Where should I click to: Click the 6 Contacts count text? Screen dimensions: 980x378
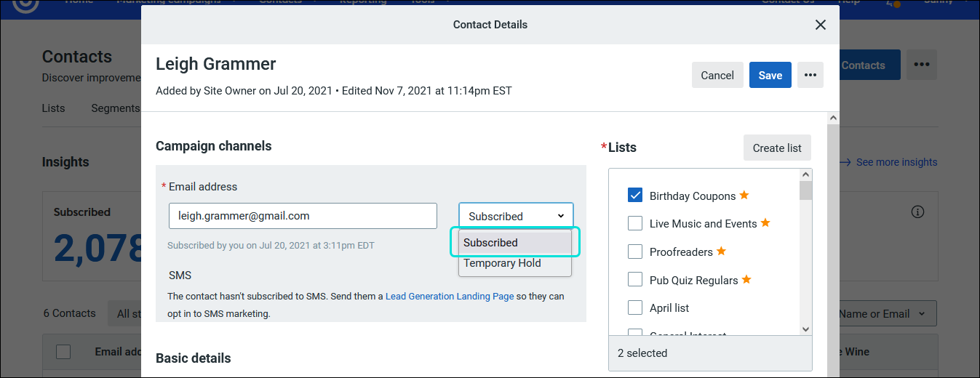[x=69, y=313]
